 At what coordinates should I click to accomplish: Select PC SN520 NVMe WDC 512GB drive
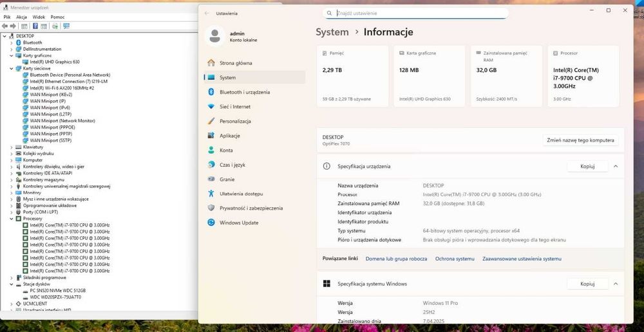[57, 290]
